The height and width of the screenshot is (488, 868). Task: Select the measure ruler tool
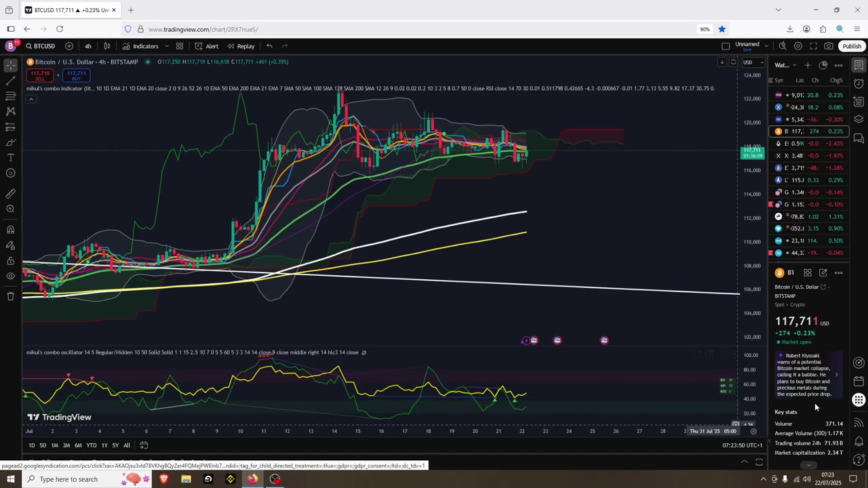(x=10, y=194)
